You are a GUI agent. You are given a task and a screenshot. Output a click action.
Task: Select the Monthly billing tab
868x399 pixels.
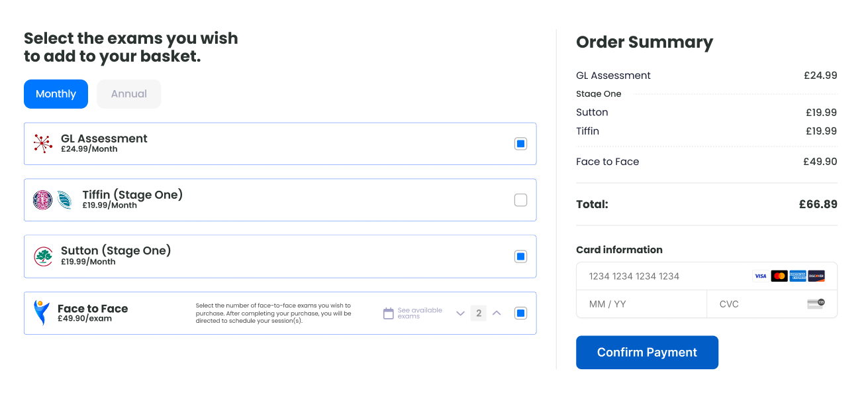tap(56, 94)
